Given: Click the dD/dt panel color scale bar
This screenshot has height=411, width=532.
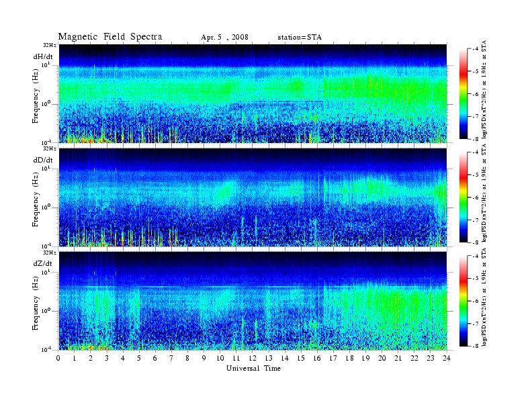Looking at the screenshot, I should (x=463, y=197).
